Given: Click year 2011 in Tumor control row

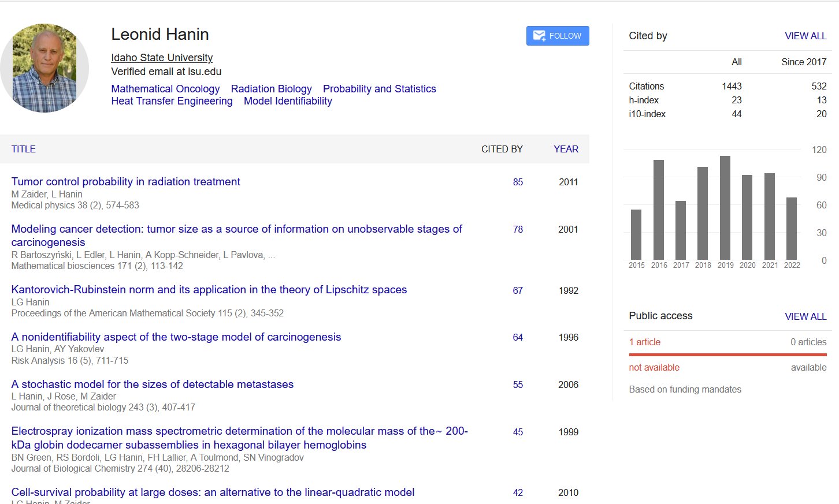Looking at the screenshot, I should (x=569, y=182).
